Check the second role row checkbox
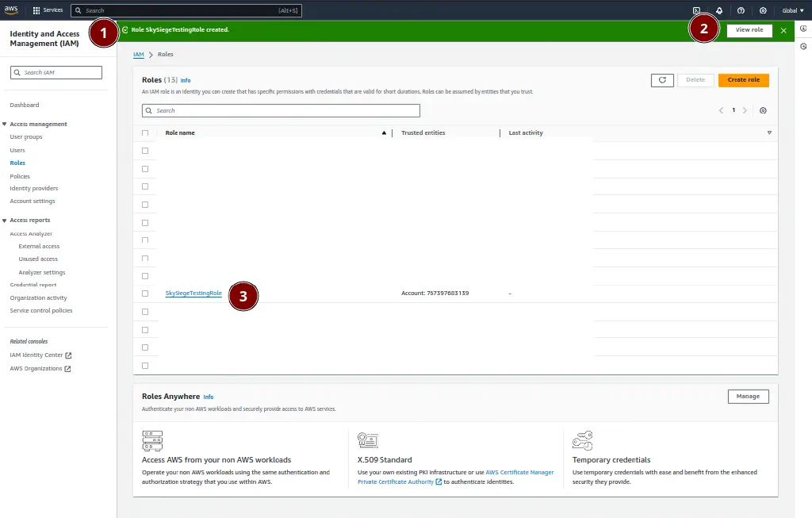Viewport: 812px width, 518px height. coord(145,169)
